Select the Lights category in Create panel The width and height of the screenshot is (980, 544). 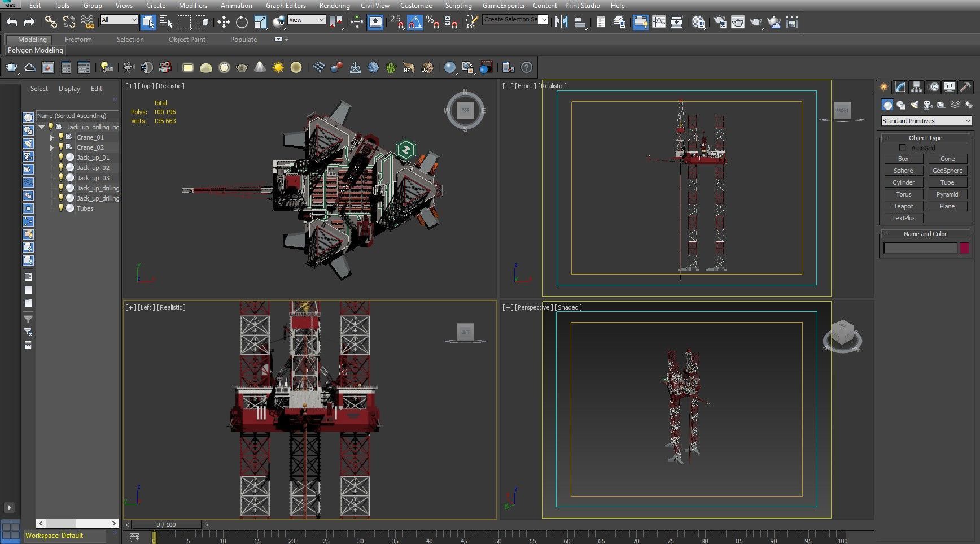pyautogui.click(x=915, y=105)
